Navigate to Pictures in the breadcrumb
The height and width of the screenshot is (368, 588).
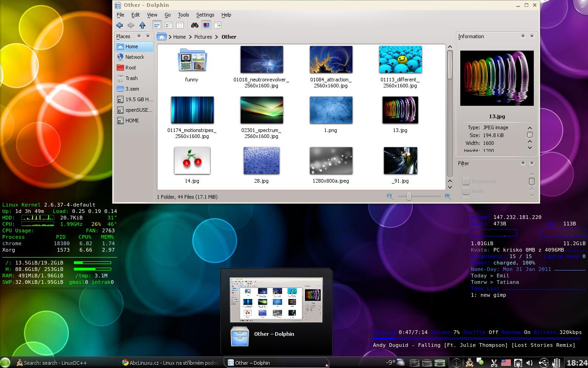click(203, 37)
